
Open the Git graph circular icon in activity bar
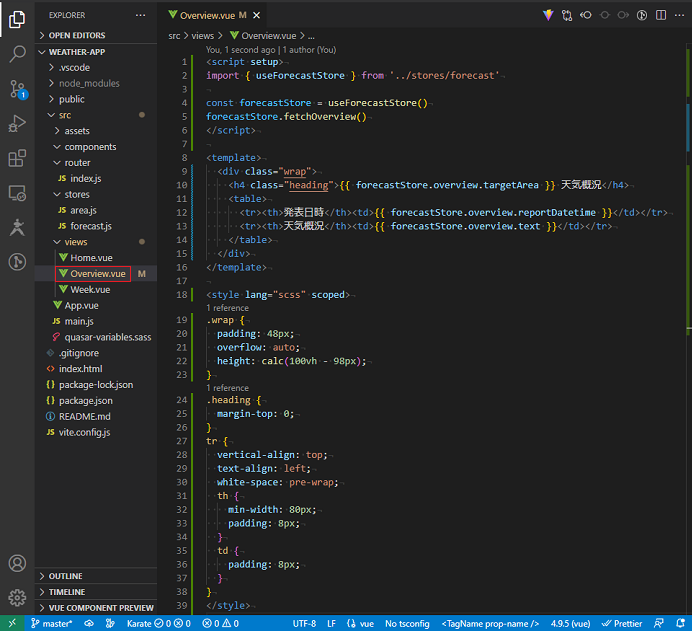pyautogui.click(x=17, y=262)
